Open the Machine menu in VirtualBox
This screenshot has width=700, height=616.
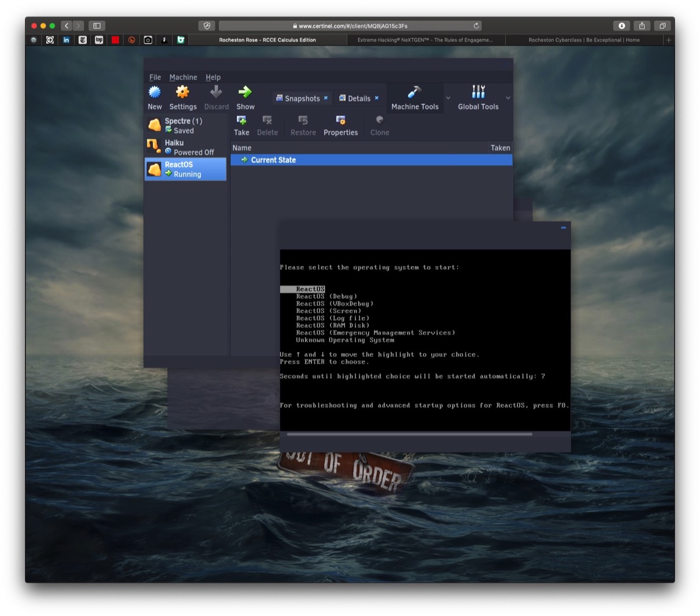click(x=183, y=77)
